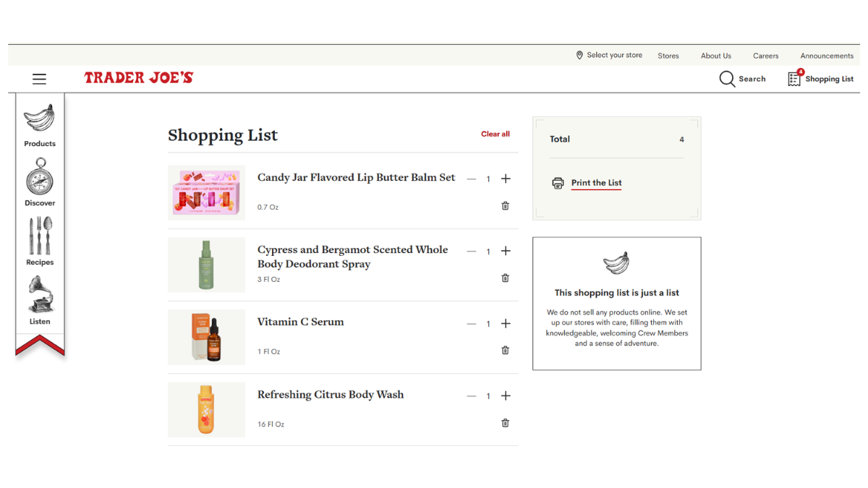The width and height of the screenshot is (868, 488).
Task: Delete Vitamin C Serum from list
Action: [x=506, y=351]
